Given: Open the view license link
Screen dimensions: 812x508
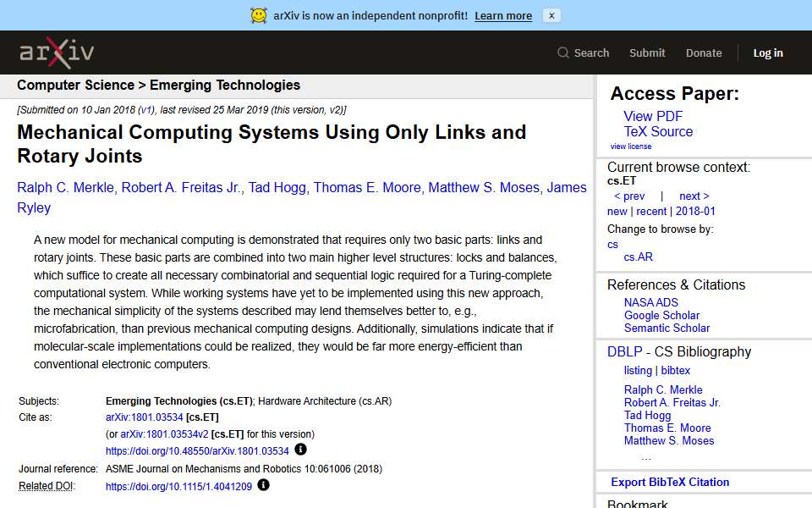Looking at the screenshot, I should (631, 146).
